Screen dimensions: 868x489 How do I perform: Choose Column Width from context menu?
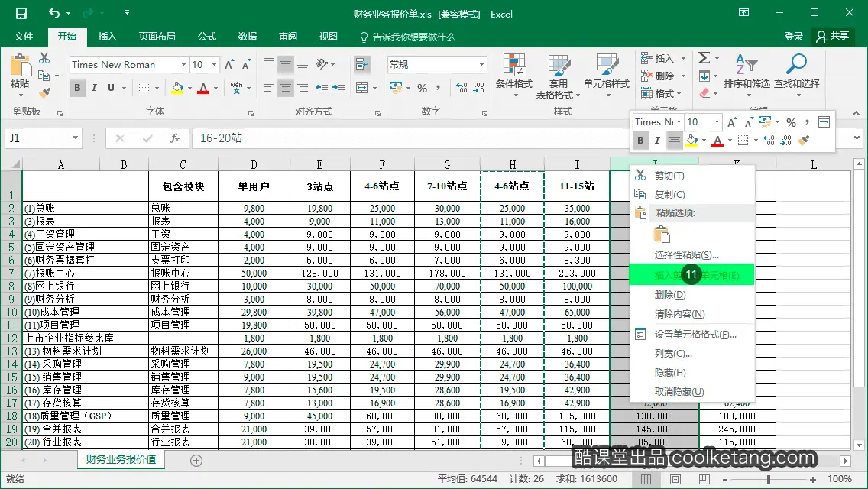[692, 354]
